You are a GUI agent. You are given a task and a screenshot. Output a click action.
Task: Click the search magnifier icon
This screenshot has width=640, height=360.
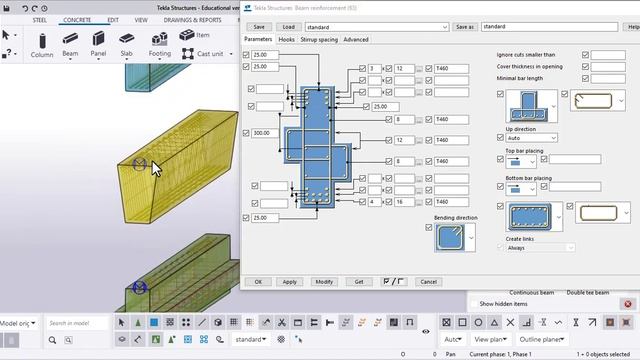tap(52, 340)
